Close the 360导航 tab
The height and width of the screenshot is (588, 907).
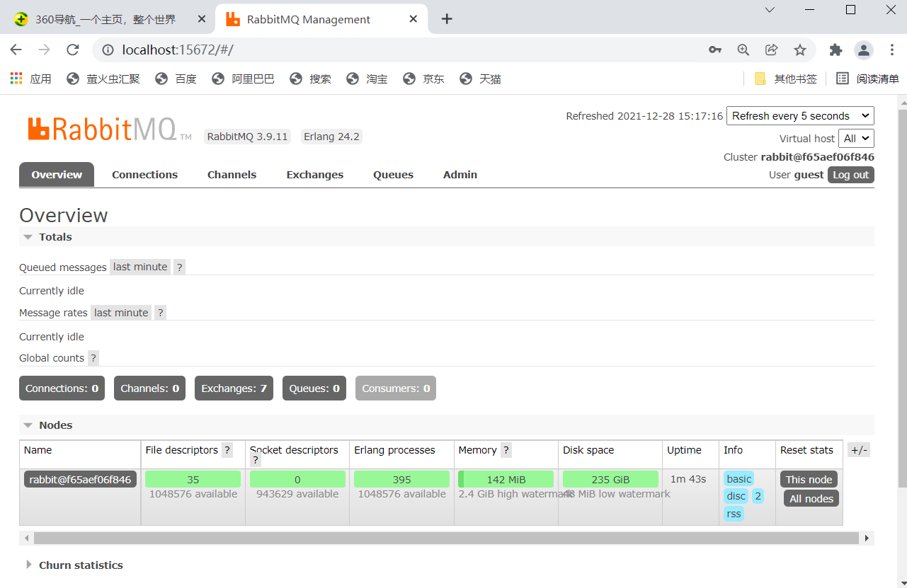click(202, 19)
